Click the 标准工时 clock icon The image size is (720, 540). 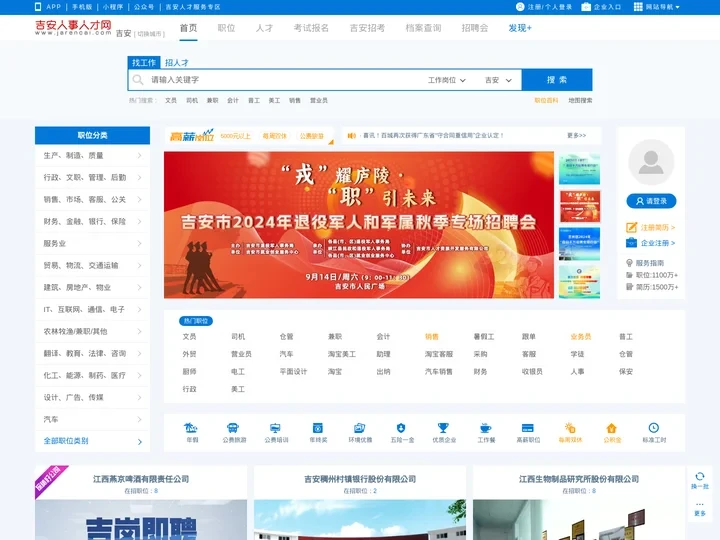(x=653, y=428)
